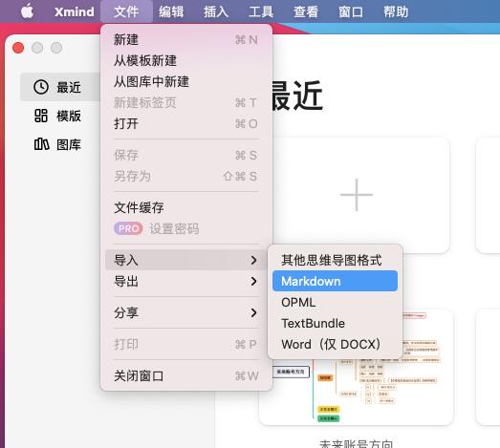Image resolution: width=500 pixels, height=448 pixels.
Task: Choose OPML import option
Action: (336, 302)
